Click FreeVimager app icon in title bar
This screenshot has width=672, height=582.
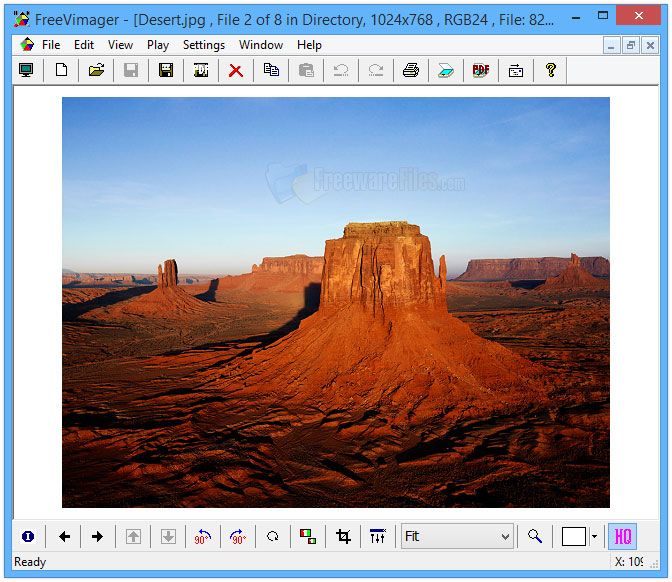[x=21, y=19]
